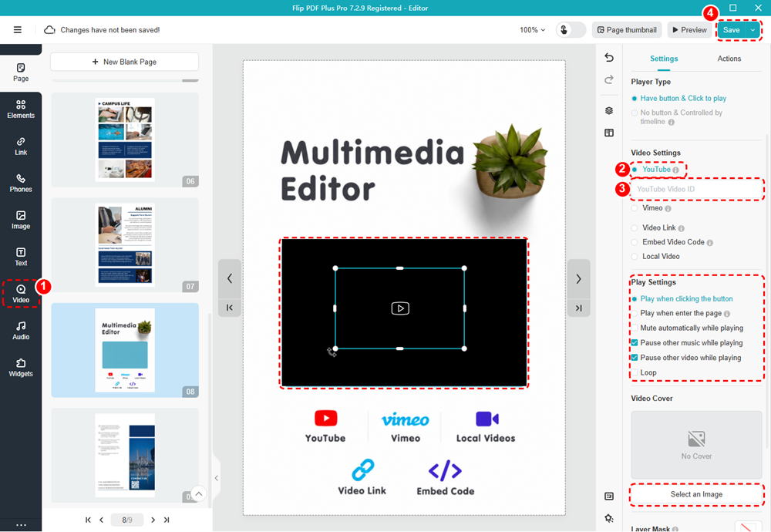Jump to last page using canvas button

(578, 308)
